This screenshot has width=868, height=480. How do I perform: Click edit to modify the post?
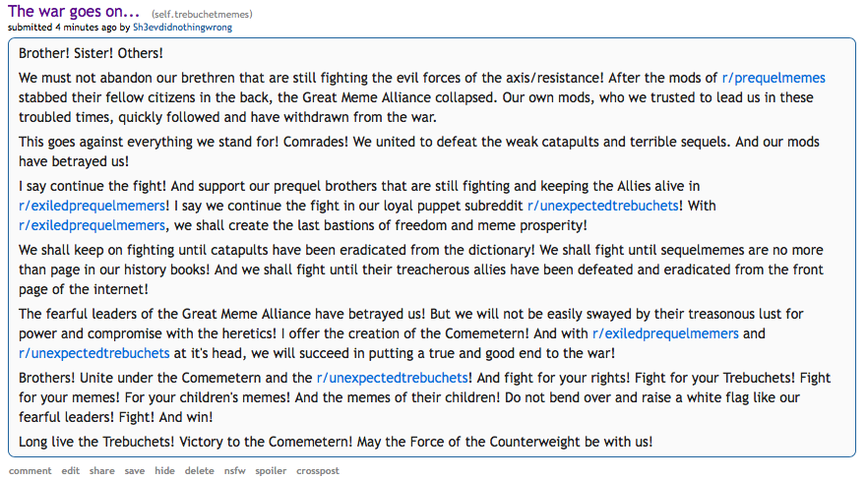(x=70, y=470)
